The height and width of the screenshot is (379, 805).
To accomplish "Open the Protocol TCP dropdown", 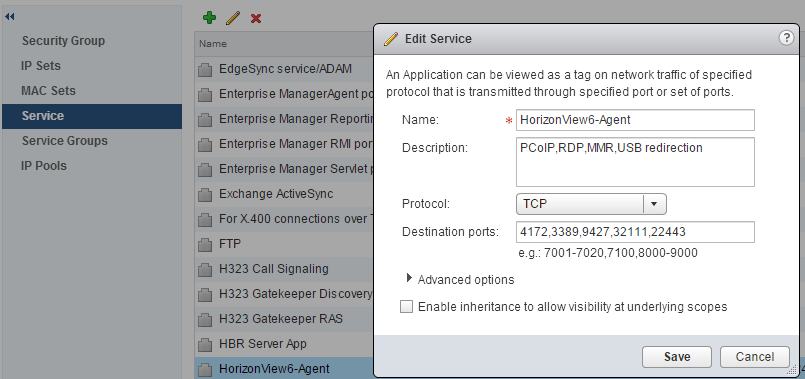I will pos(591,204).
